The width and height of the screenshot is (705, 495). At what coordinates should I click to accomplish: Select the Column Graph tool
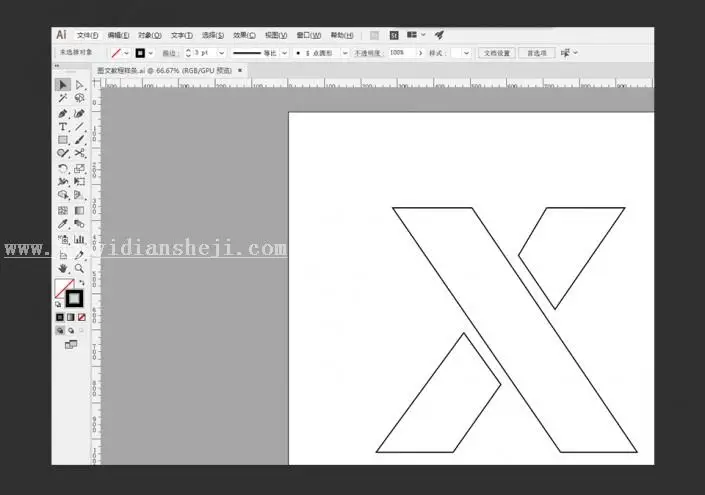tap(80, 239)
